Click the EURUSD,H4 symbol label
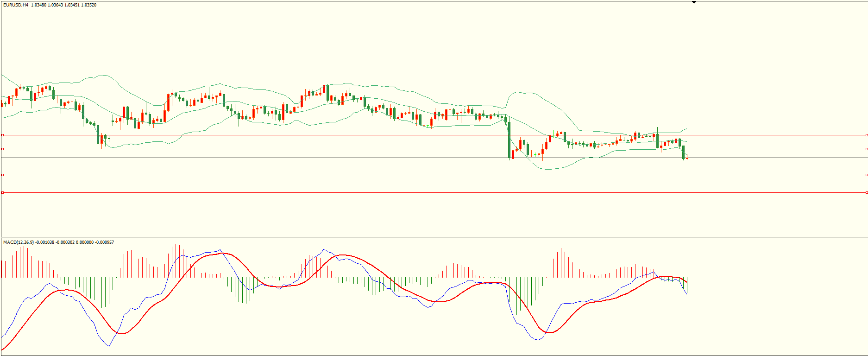Image resolution: width=868 pixels, height=356 pixels. coord(16,5)
